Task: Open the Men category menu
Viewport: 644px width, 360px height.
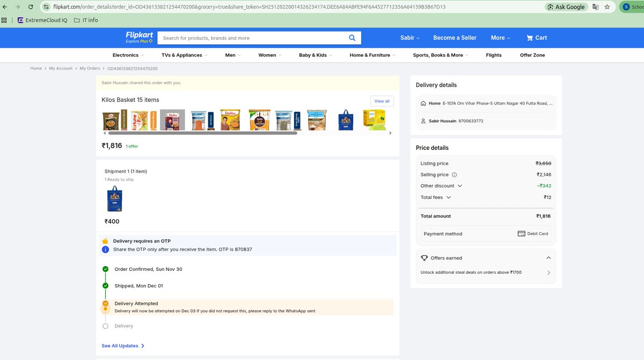Action: 233,55
